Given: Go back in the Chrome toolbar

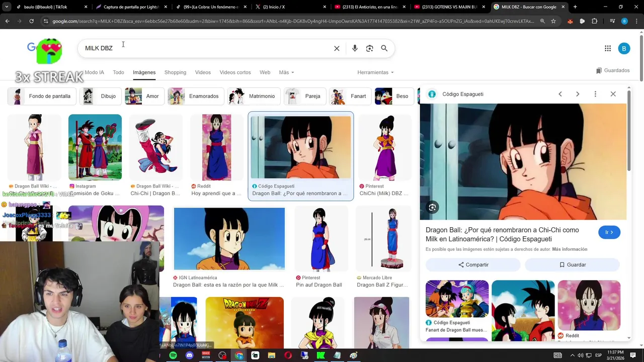Looking at the screenshot, I should 7,21.
